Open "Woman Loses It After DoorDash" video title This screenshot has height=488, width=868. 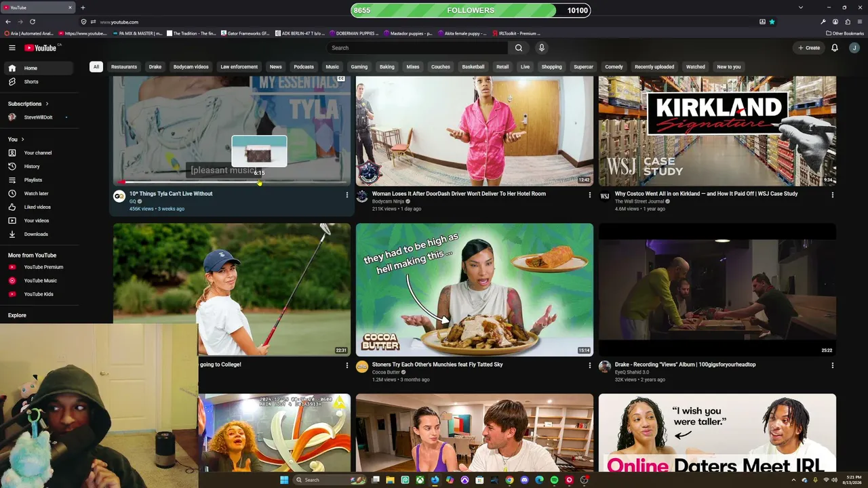[458, 194]
